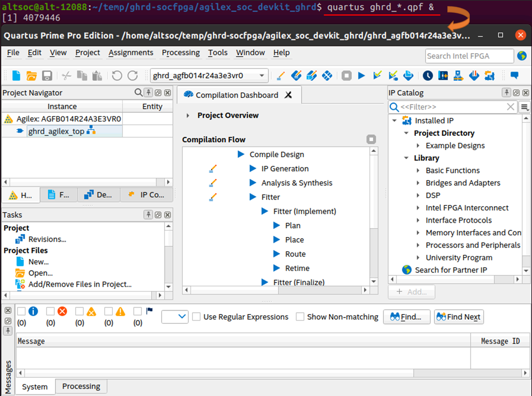Click the Undo toolbar arrow
This screenshot has height=396, width=532.
pyautogui.click(x=117, y=76)
